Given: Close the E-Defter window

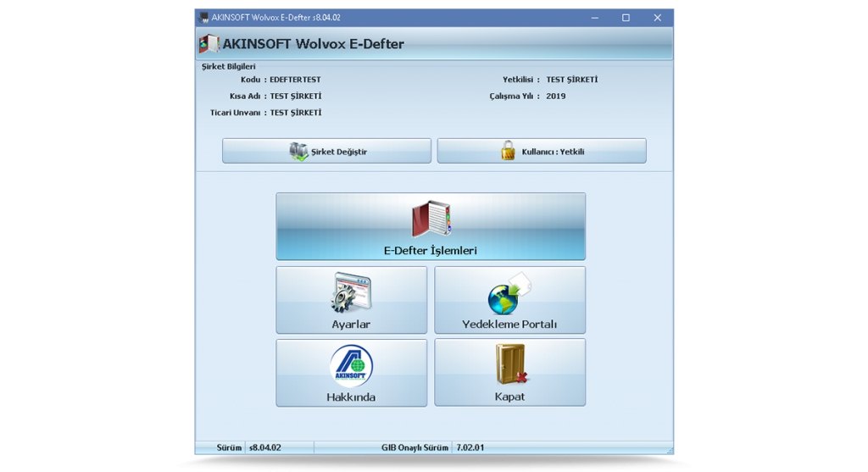Looking at the screenshot, I should 657,18.
